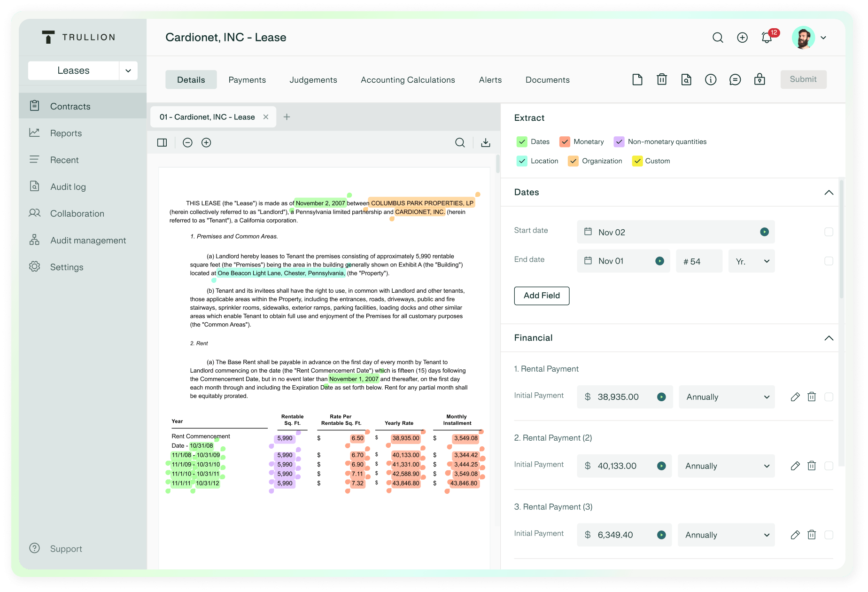The height and width of the screenshot is (592, 868).
Task: Click the notifications bell icon
Action: (x=767, y=38)
